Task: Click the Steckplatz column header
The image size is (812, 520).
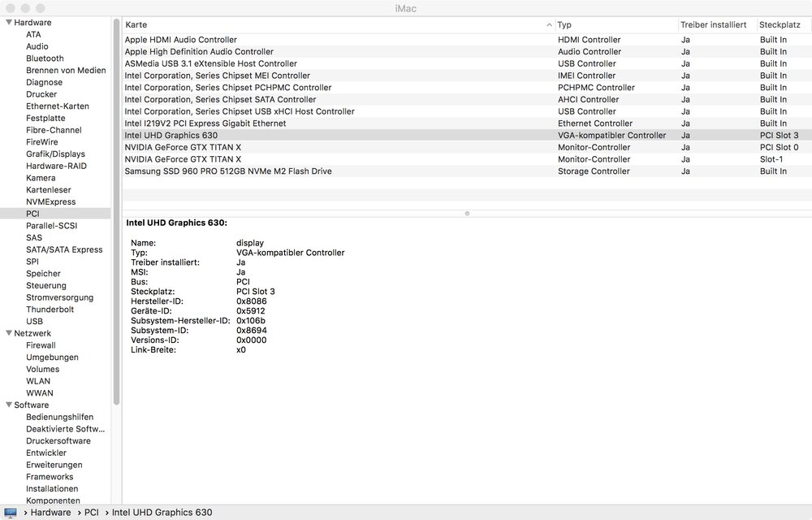Action: 780,25
